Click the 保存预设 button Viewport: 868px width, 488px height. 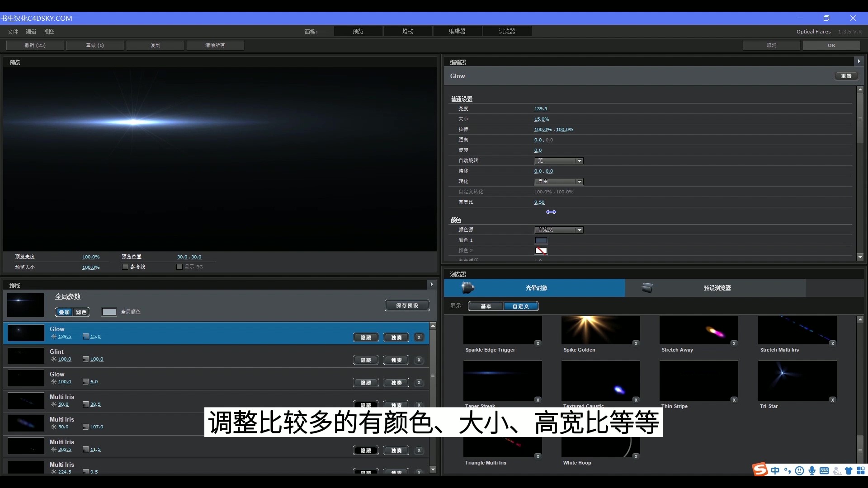(x=406, y=305)
